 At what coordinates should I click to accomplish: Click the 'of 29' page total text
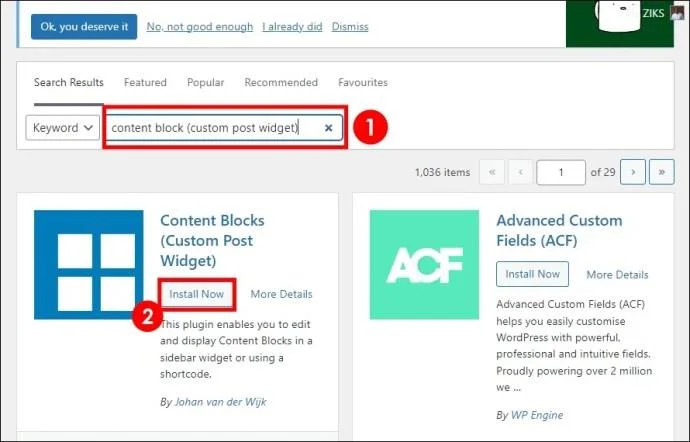click(603, 172)
